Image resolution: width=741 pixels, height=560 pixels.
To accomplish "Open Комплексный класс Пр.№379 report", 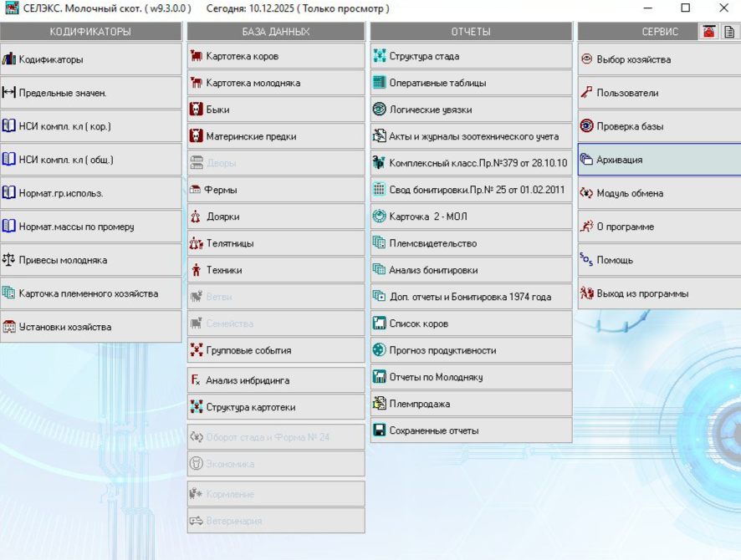I will click(471, 163).
